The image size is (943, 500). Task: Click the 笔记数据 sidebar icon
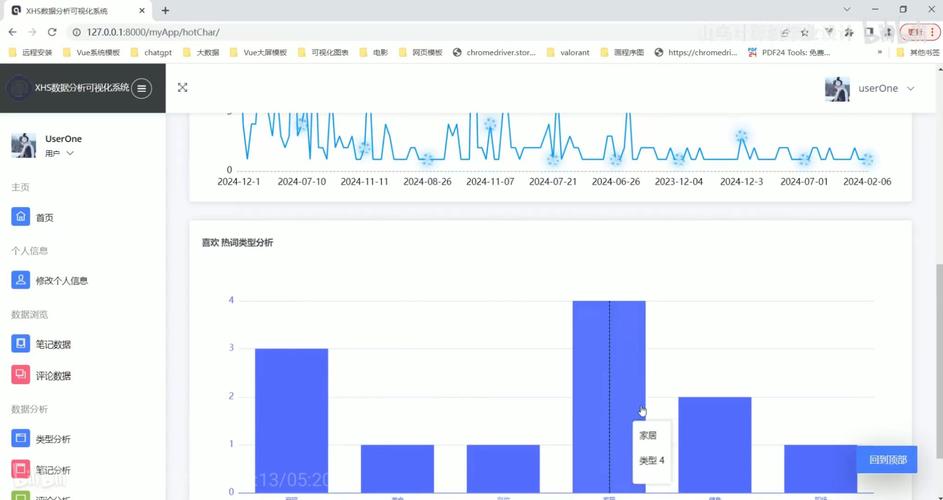20,344
